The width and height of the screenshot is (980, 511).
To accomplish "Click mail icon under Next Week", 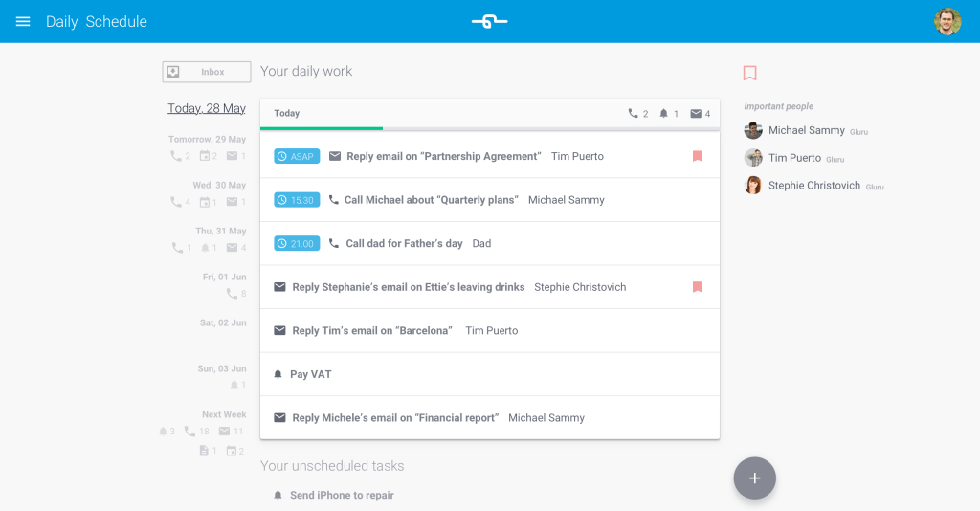I will 224,431.
